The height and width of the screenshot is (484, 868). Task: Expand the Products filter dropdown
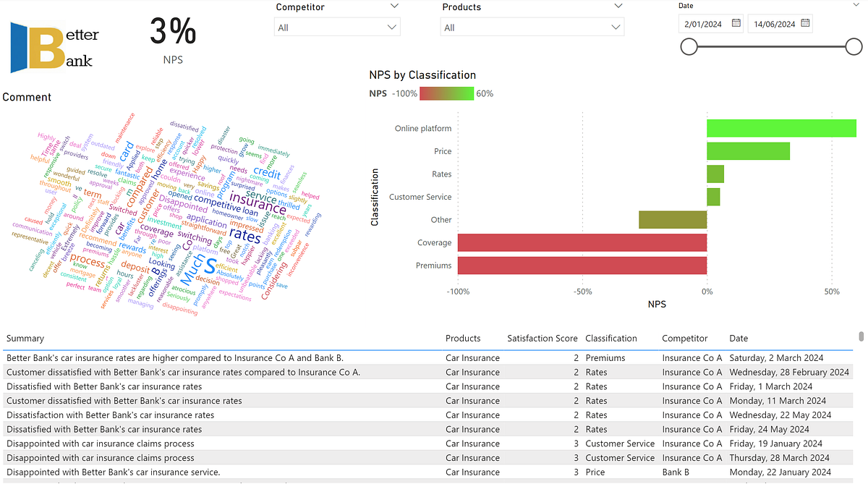point(618,5)
